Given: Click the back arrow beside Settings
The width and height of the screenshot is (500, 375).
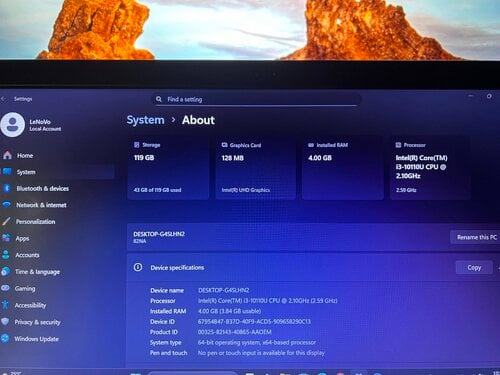Looking at the screenshot, I should [x=3, y=99].
